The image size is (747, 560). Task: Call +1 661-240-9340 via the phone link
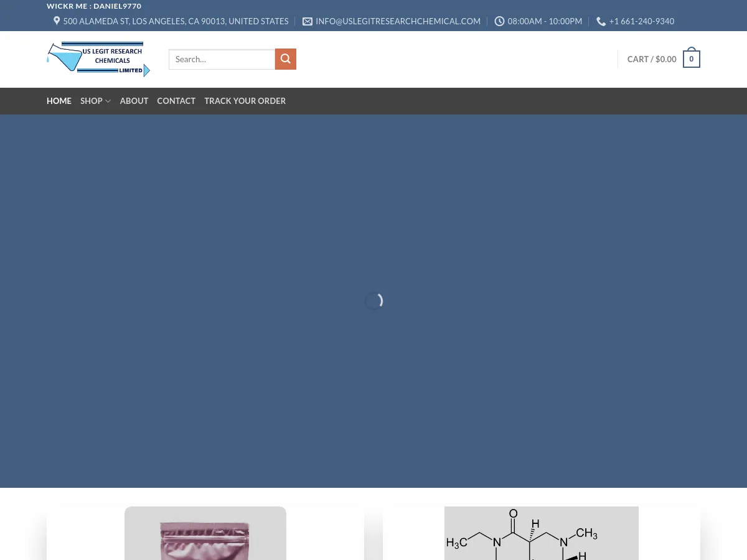pyautogui.click(x=642, y=21)
